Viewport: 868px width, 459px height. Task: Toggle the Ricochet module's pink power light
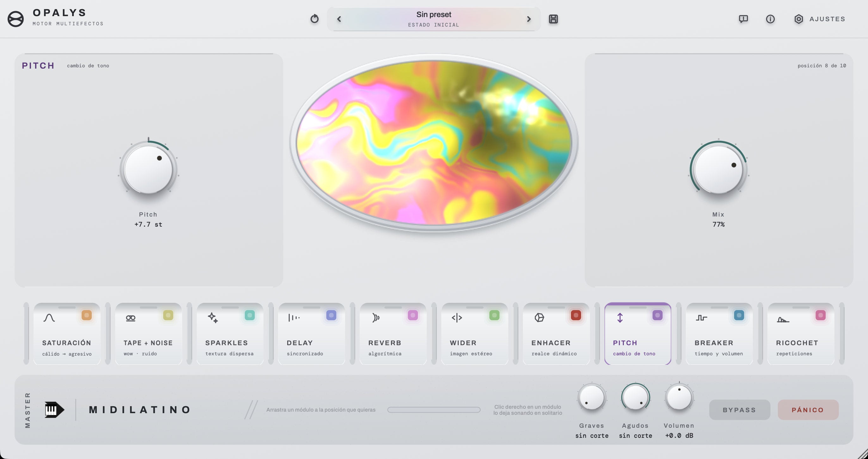(x=821, y=315)
